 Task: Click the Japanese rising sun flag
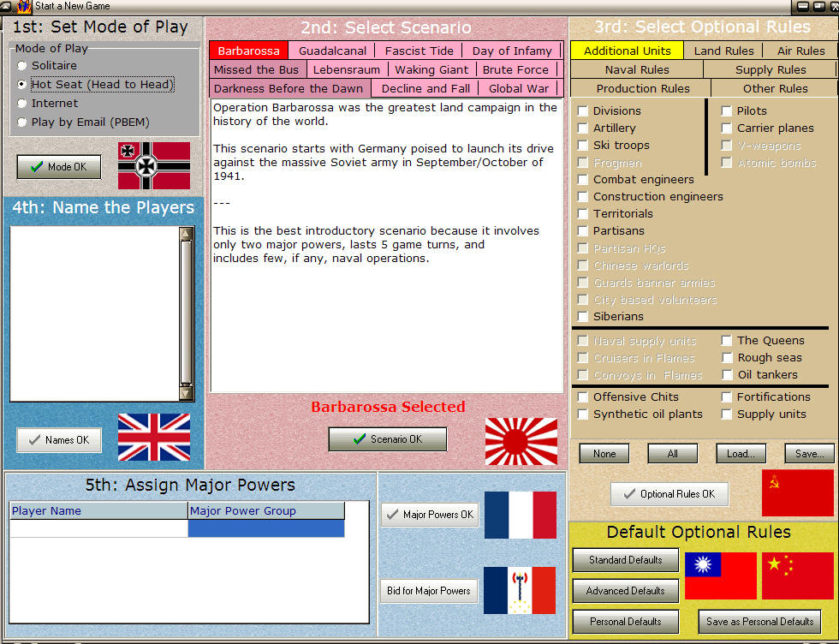pos(521,441)
